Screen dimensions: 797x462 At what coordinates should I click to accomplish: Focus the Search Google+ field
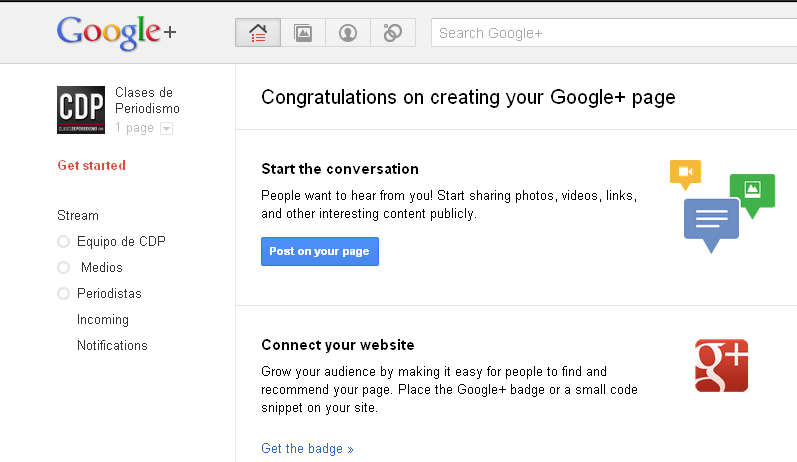coord(614,33)
